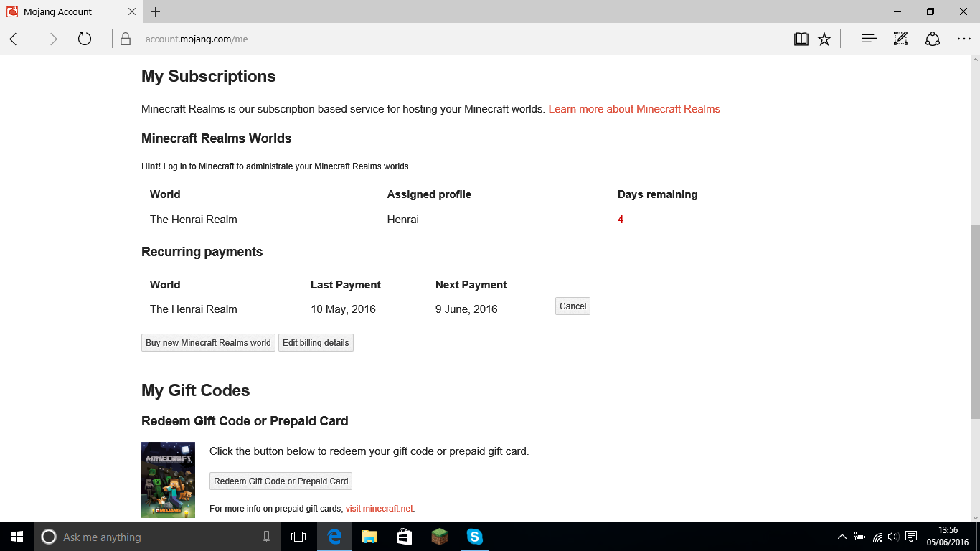Screen dimensions: 980x551
Task: Cancel The Henrai Realm recurring payment
Action: pos(573,306)
